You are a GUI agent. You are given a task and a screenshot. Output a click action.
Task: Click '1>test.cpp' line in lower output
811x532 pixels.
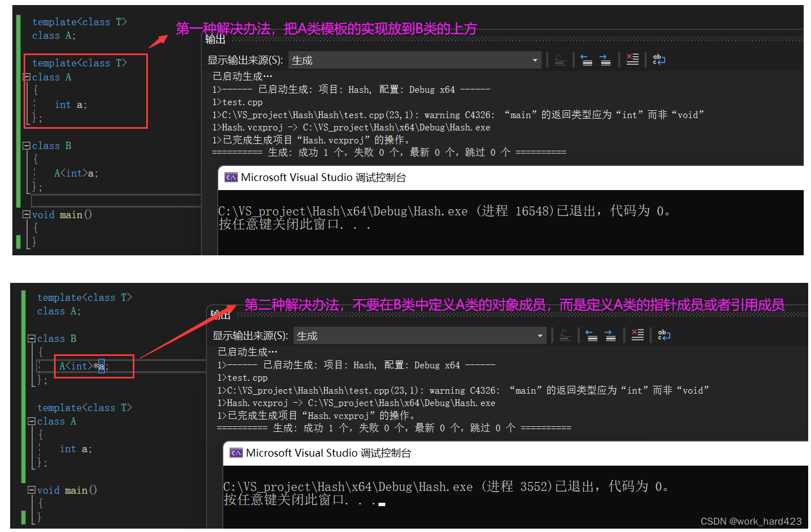pos(242,378)
